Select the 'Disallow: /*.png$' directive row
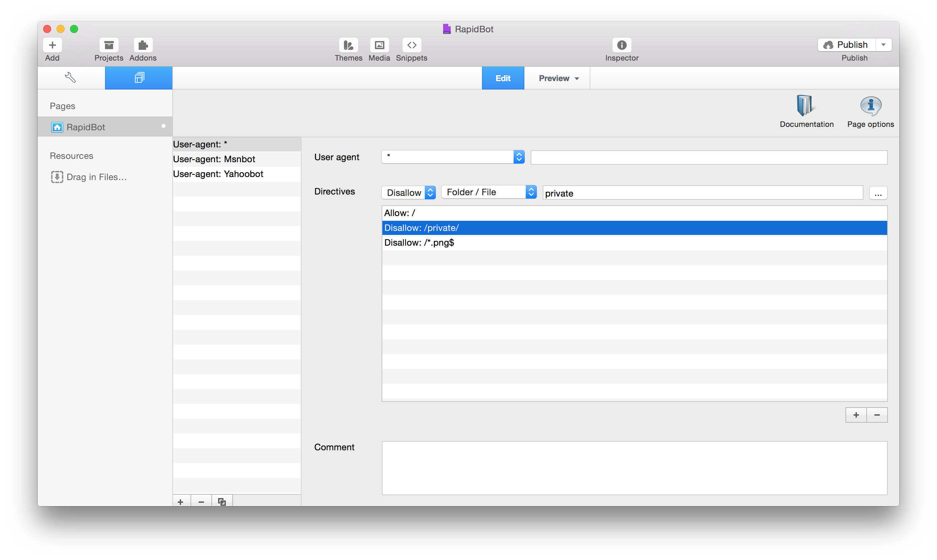Viewport: 937px width, 560px height. [x=634, y=242]
